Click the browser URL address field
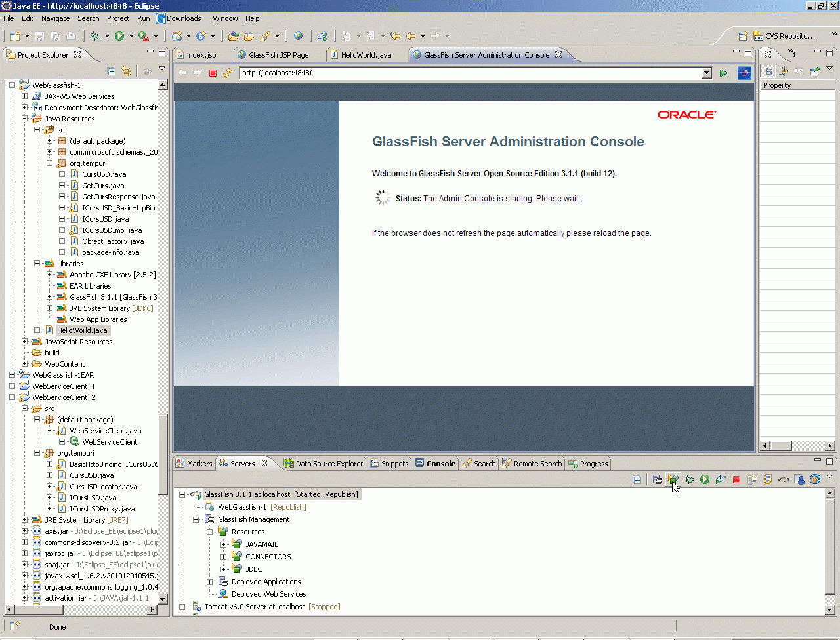 pyautogui.click(x=471, y=73)
